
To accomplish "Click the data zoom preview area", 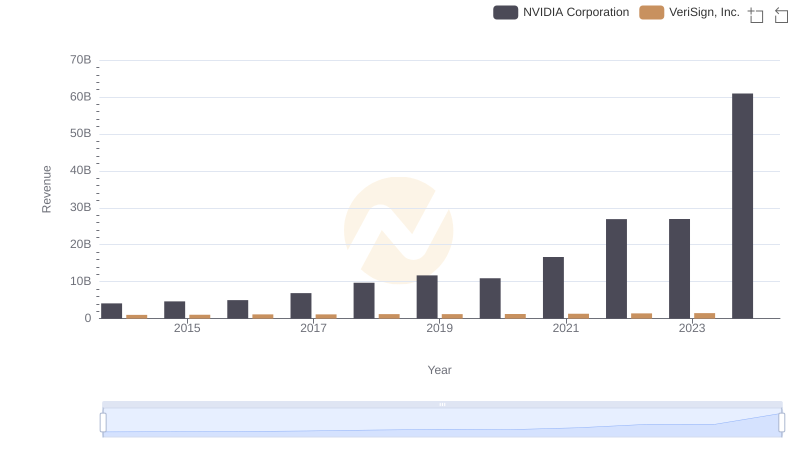I will click(442, 422).
